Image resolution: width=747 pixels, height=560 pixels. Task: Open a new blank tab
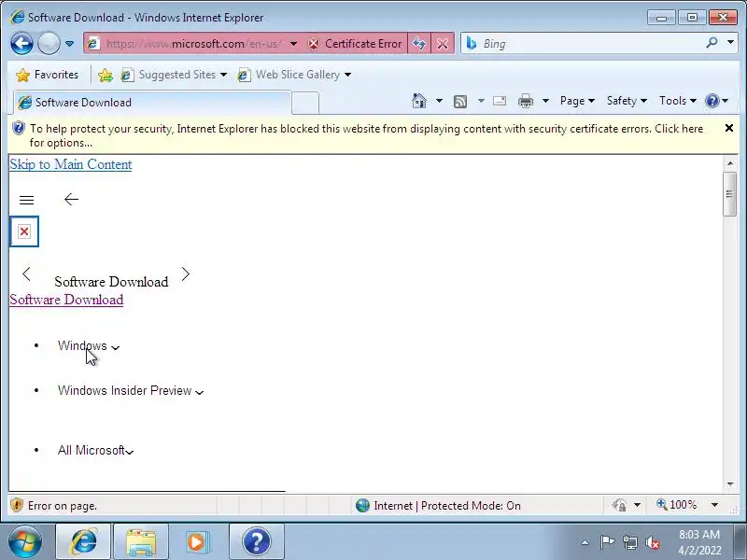pos(305,103)
